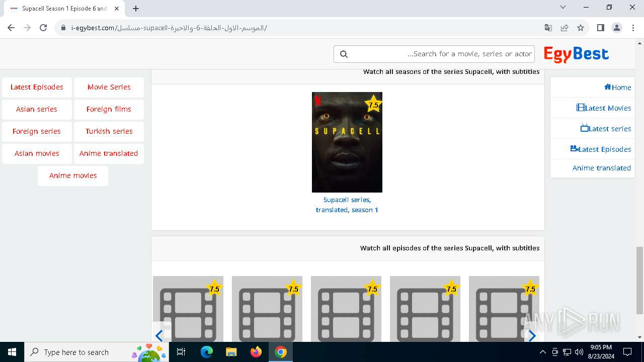Open the middle episode placeholder thumbnail
Viewport: 644px width, 362px height.
coord(346,309)
